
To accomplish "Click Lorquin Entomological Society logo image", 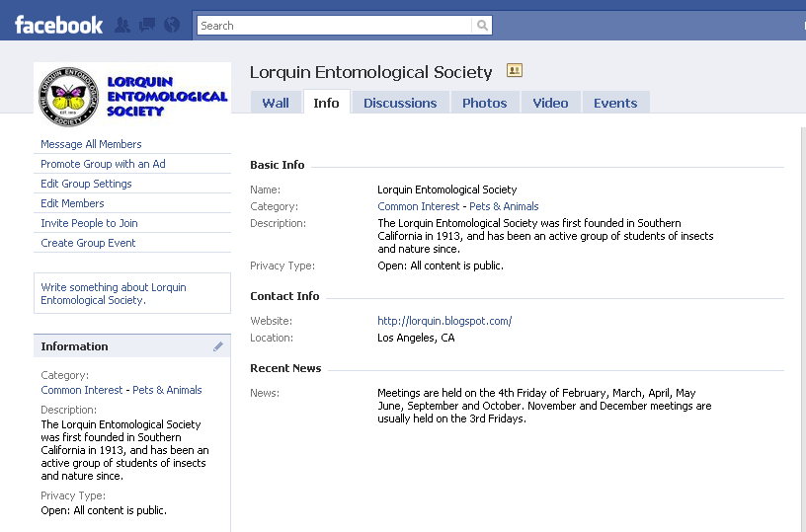I will 132,96.
